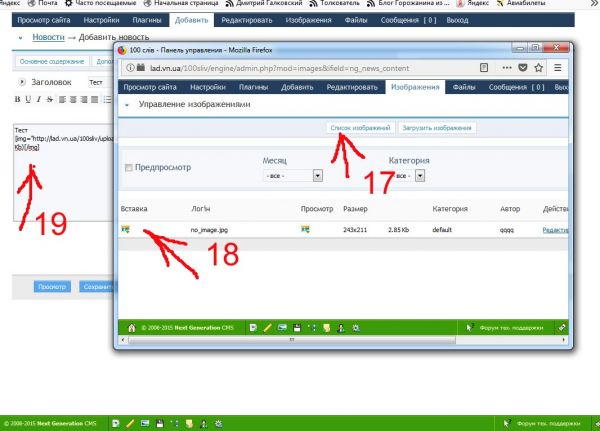Click the round arrow next to Заголовок
This screenshot has width=600, height=431.
coord(22,82)
